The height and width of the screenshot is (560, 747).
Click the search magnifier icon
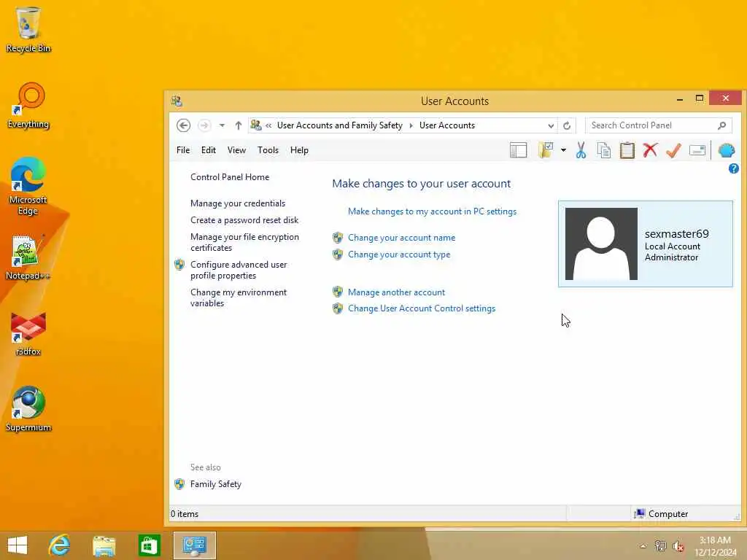(721, 125)
